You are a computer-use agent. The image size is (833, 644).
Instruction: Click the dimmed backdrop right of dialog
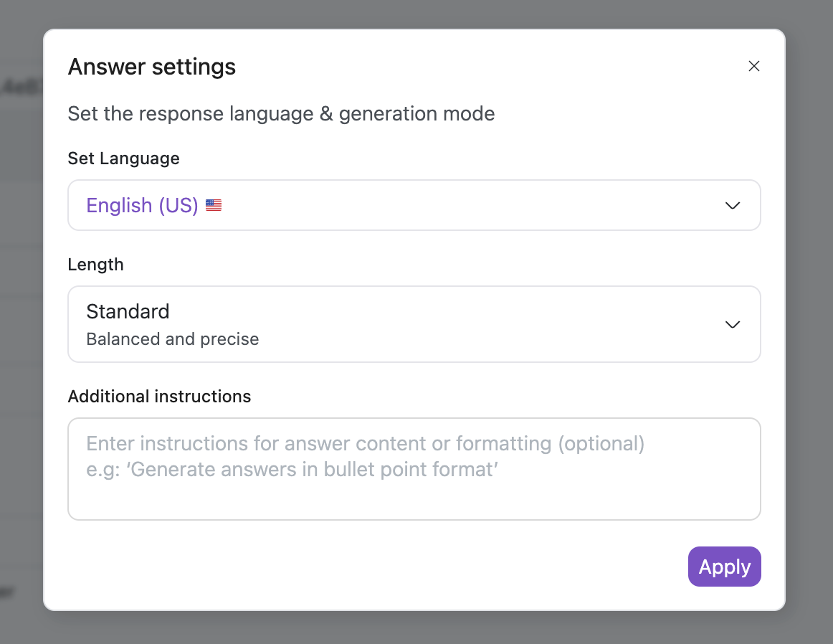[809, 323]
